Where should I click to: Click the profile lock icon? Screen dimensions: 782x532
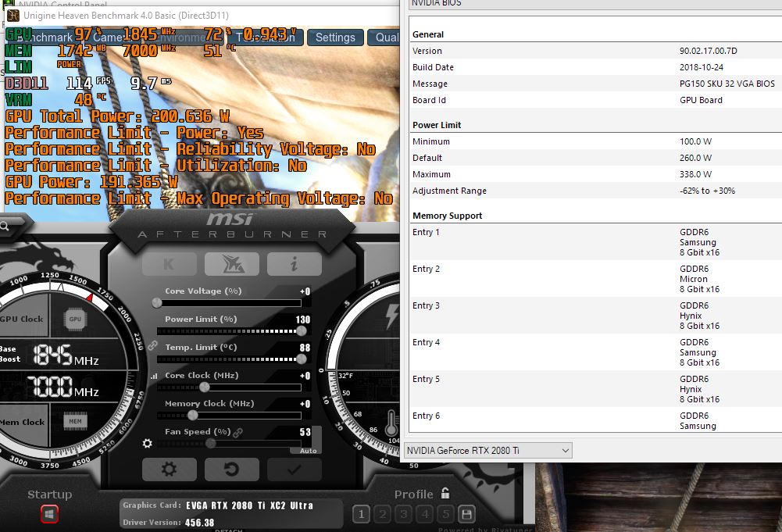tap(445, 493)
